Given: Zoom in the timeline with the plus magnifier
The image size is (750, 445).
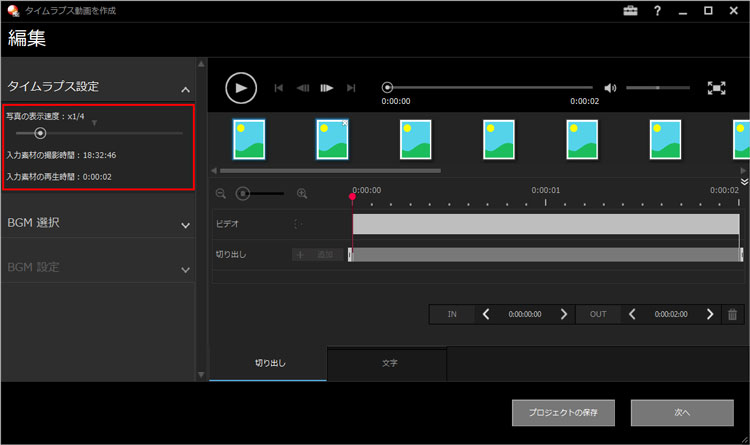Looking at the screenshot, I should pyautogui.click(x=301, y=193).
